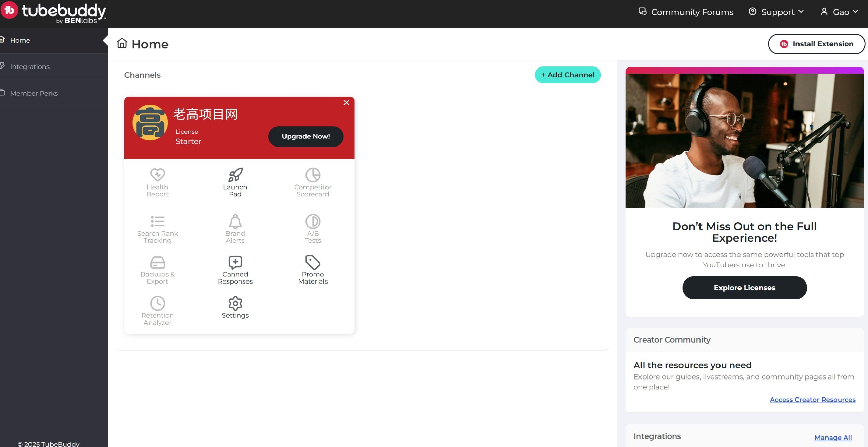Click the podcaster promo image
The image size is (868, 447).
point(744,140)
